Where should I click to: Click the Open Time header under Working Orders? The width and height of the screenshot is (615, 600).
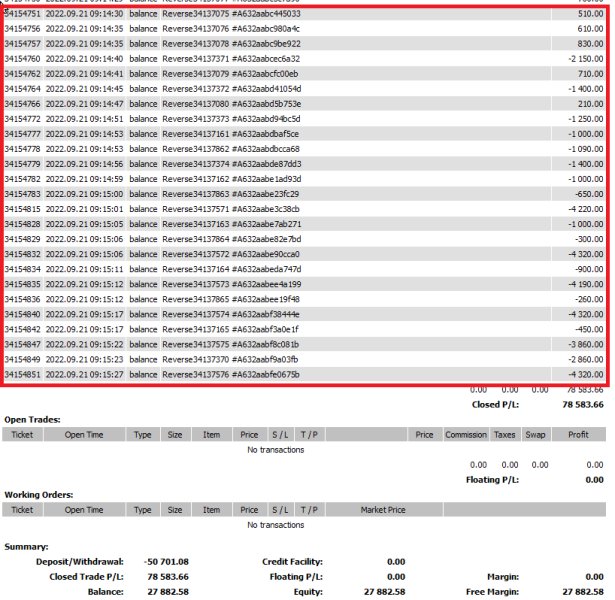click(x=84, y=510)
